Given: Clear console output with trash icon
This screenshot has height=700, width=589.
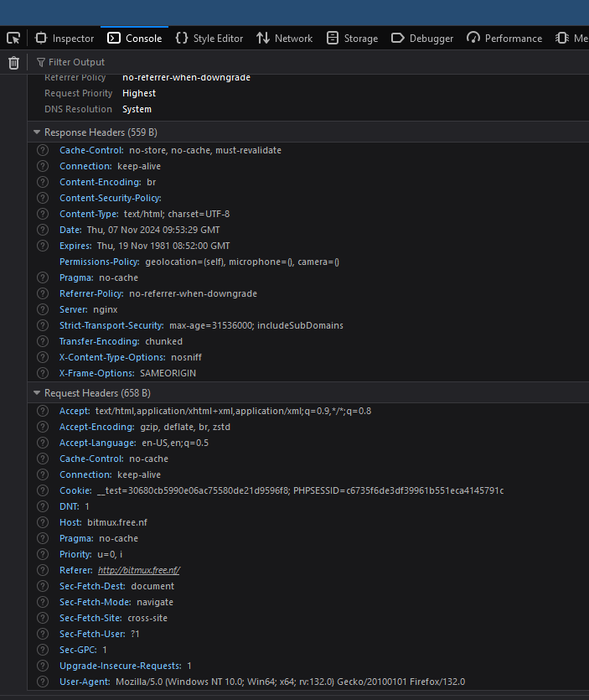Looking at the screenshot, I should click(x=14, y=63).
